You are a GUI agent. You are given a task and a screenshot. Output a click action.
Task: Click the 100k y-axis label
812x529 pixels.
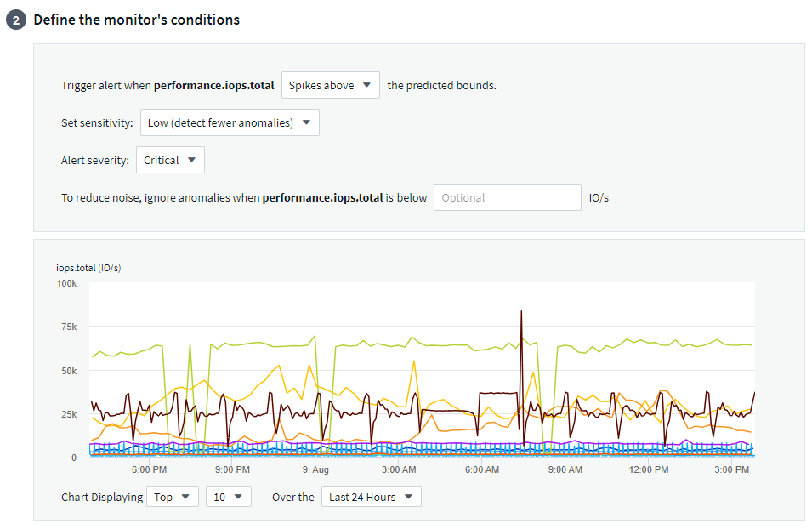(x=66, y=282)
